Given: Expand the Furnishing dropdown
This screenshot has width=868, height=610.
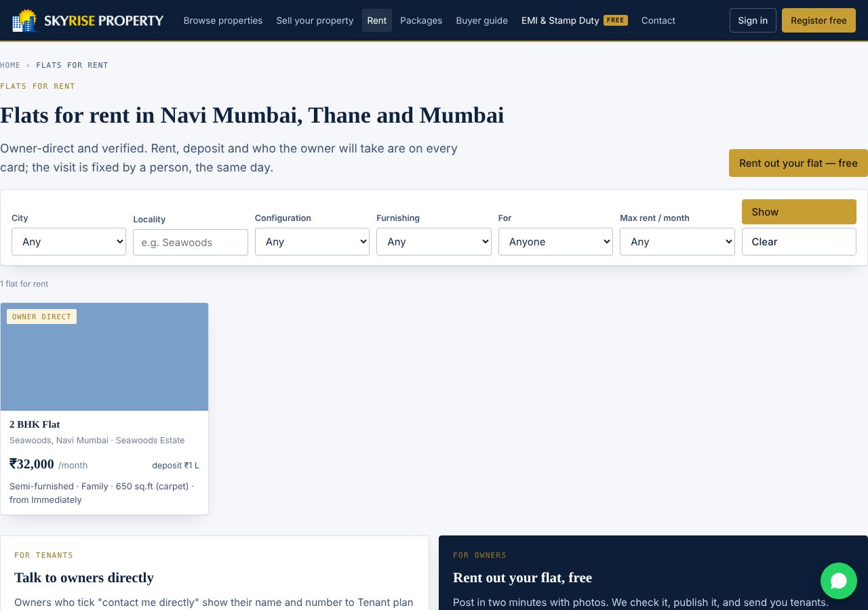Looking at the screenshot, I should (434, 241).
